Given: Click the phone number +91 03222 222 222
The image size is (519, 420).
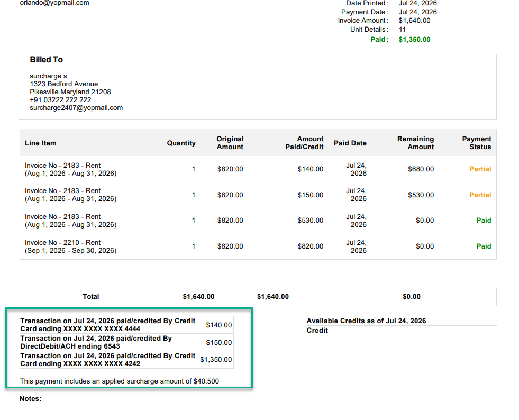Looking at the screenshot, I should (x=60, y=99).
